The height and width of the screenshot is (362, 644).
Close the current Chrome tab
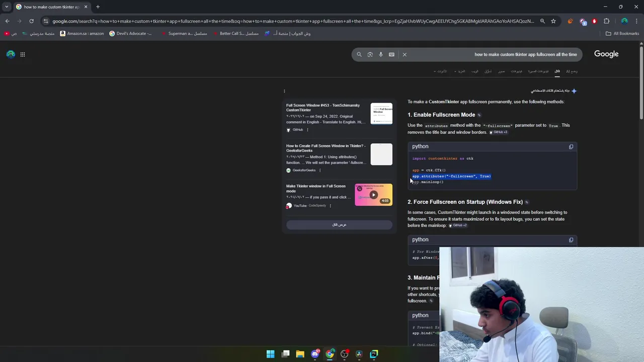[x=86, y=7]
